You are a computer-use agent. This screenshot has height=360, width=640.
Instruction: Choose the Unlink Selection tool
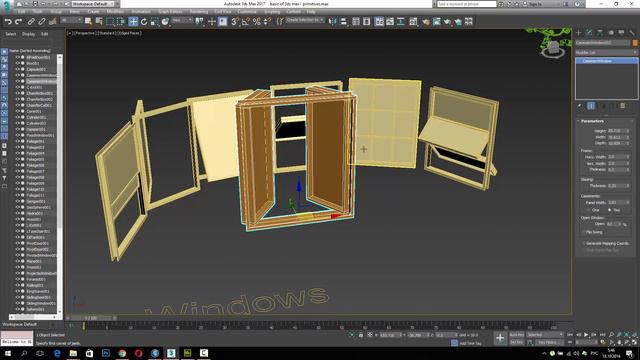tap(42, 22)
